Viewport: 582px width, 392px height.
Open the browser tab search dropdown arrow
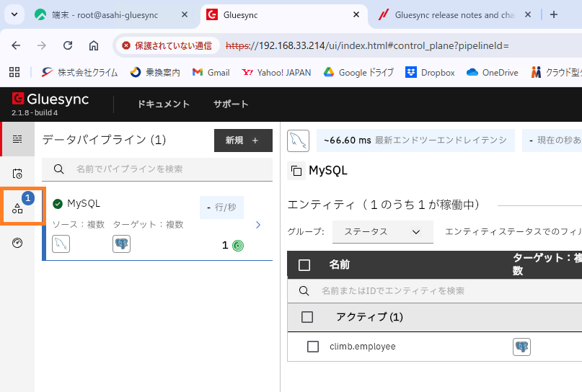14,14
